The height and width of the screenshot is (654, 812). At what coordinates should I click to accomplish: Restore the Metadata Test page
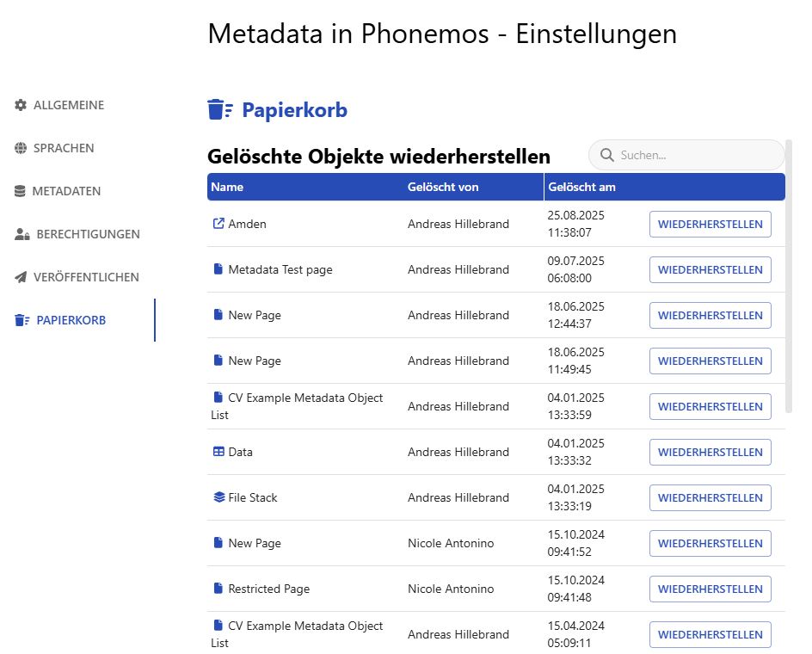[710, 269]
